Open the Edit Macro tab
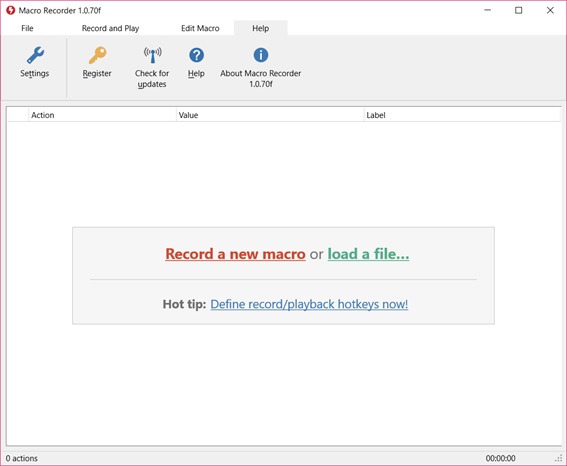 pyautogui.click(x=200, y=28)
